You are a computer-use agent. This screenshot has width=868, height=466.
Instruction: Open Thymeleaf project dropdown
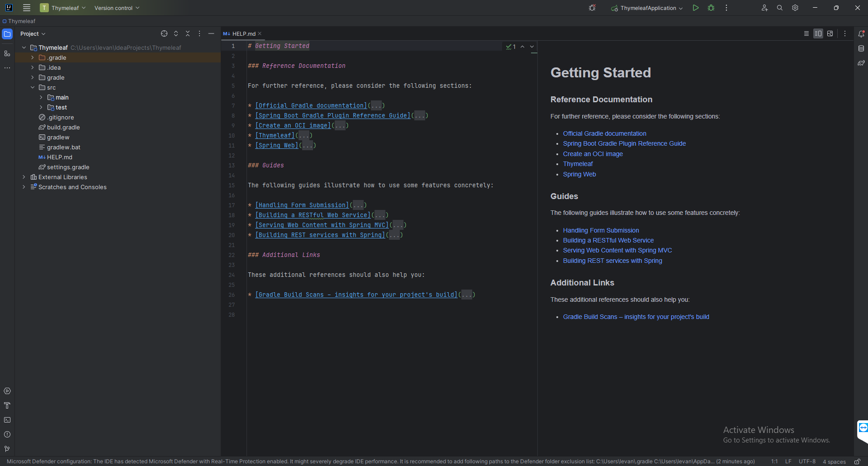[63, 8]
